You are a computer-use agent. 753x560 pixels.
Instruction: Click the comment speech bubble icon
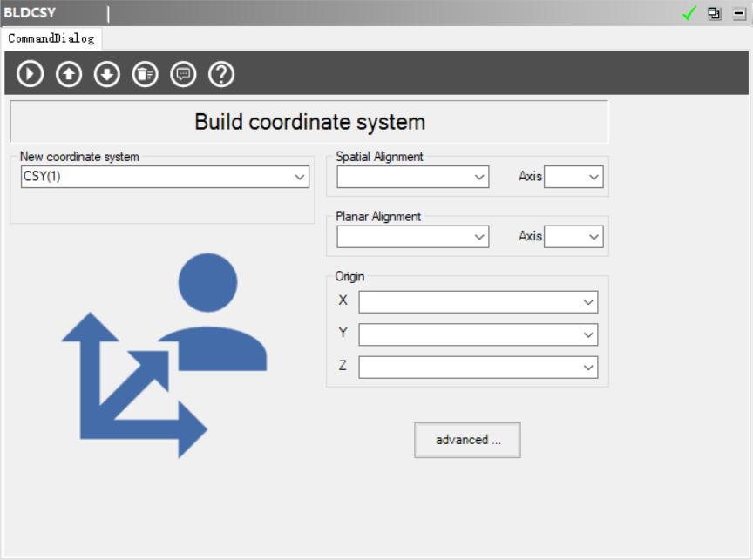point(183,74)
